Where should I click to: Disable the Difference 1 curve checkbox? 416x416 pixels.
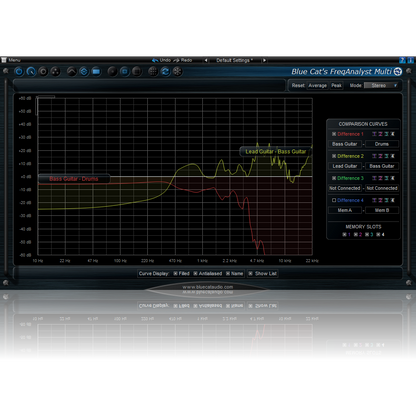(334, 134)
